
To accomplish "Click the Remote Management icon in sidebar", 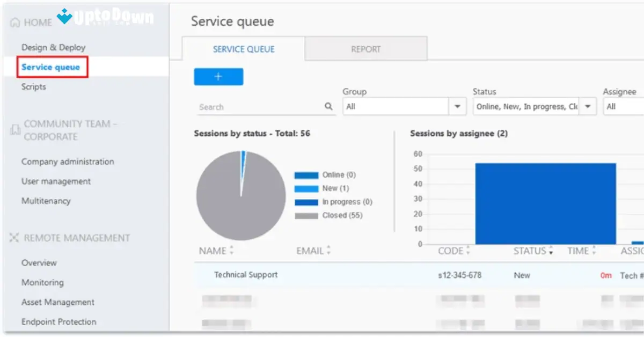I will pos(13,237).
